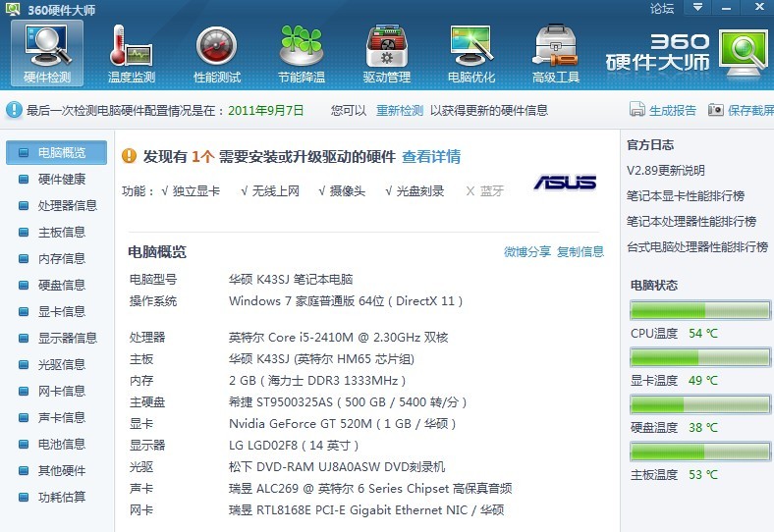
Task: Click the CPU温度 green temperature bar
Action: pos(699,312)
